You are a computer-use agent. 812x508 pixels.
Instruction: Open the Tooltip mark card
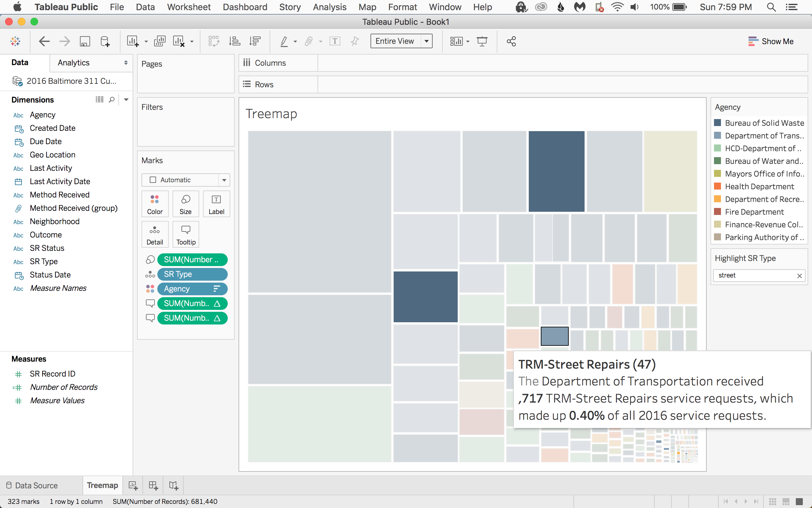(186, 235)
